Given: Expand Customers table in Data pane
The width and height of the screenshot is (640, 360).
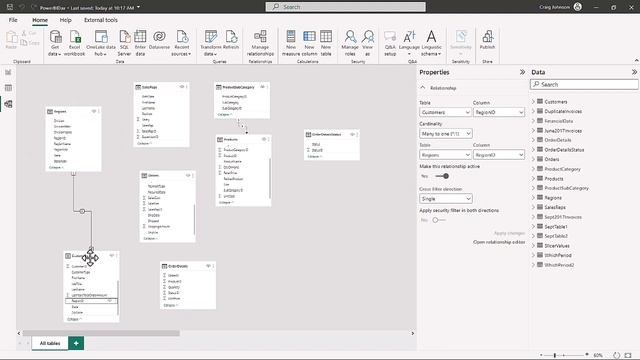Looking at the screenshot, I should pyautogui.click(x=533, y=102).
